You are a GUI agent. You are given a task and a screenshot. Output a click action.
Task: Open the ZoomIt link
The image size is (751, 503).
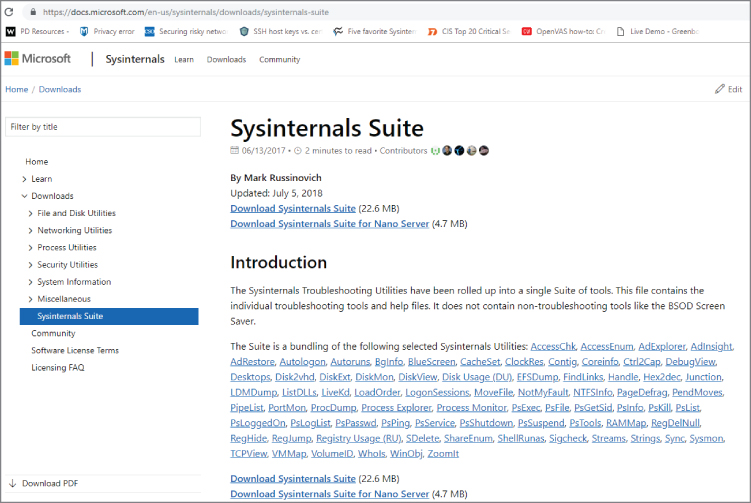(443, 454)
